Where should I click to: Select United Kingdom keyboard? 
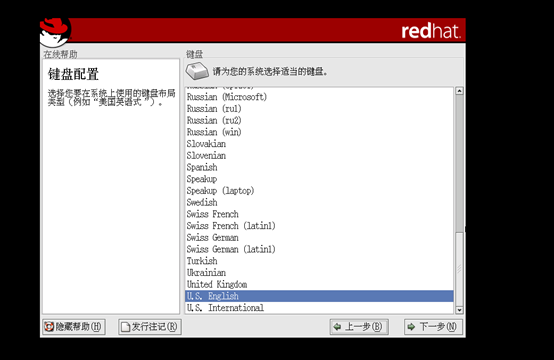[x=319, y=284]
